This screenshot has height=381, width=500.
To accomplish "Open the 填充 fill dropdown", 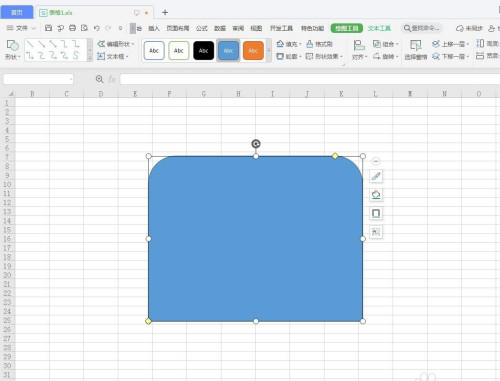I will (x=289, y=44).
